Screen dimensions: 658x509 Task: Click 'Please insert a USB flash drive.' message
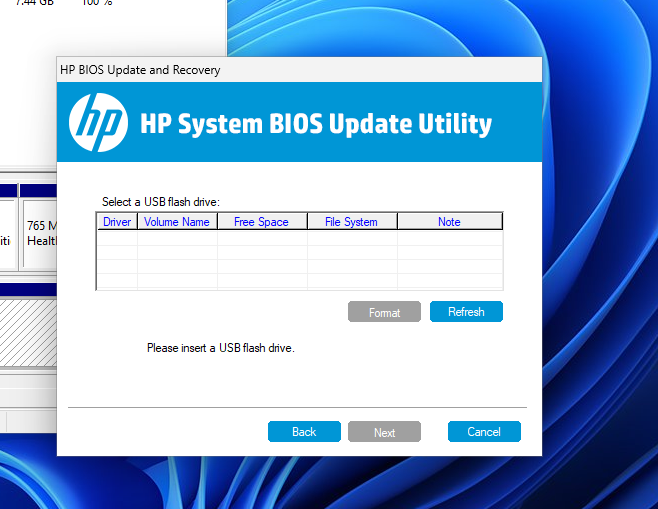pos(221,348)
